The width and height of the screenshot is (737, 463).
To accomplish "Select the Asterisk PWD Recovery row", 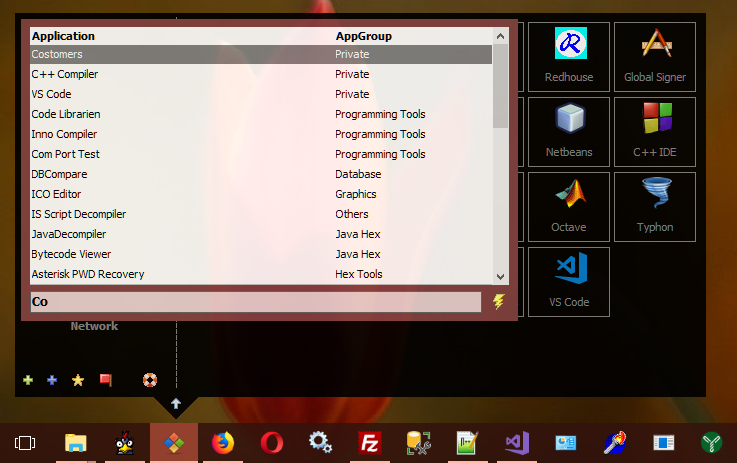I will (x=261, y=274).
